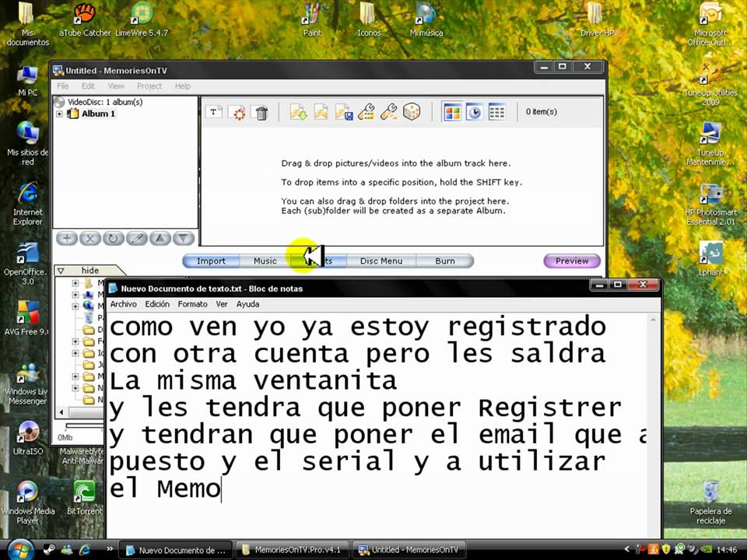Open MemoriesOnTV File menu
Screen dimensions: 747x560
[63, 86]
